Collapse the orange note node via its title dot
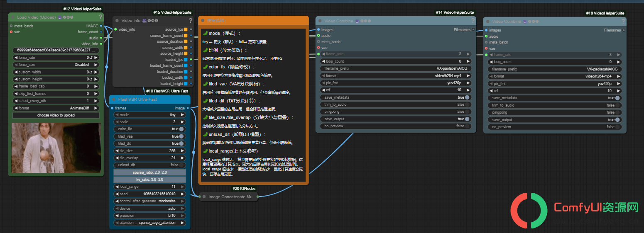The height and width of the screenshot is (233, 644). tap(203, 20)
